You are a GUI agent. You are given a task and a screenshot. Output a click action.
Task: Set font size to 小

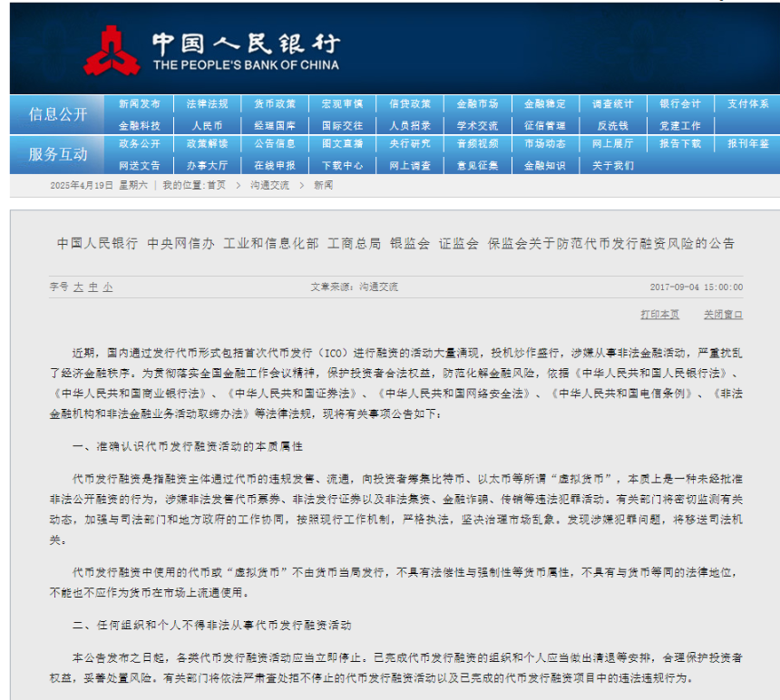click(x=108, y=287)
